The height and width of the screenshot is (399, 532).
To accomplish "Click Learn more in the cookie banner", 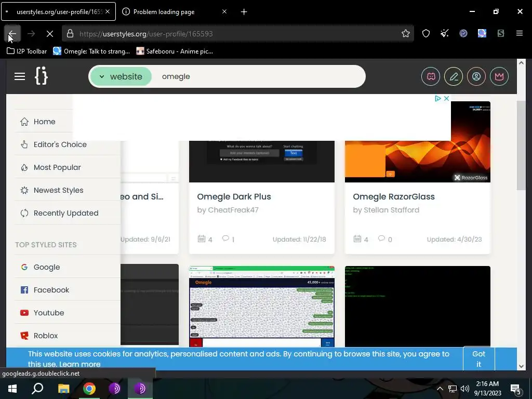I will (79, 364).
